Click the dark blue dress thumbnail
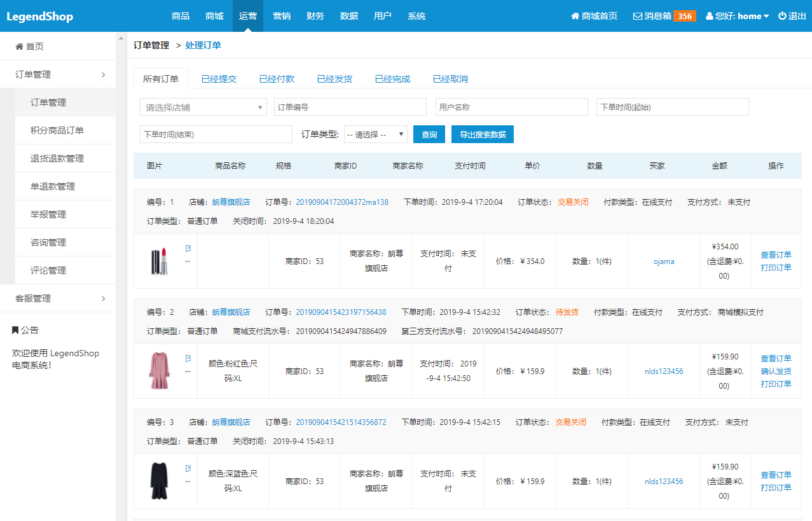The height and width of the screenshot is (521, 812). [x=160, y=481]
